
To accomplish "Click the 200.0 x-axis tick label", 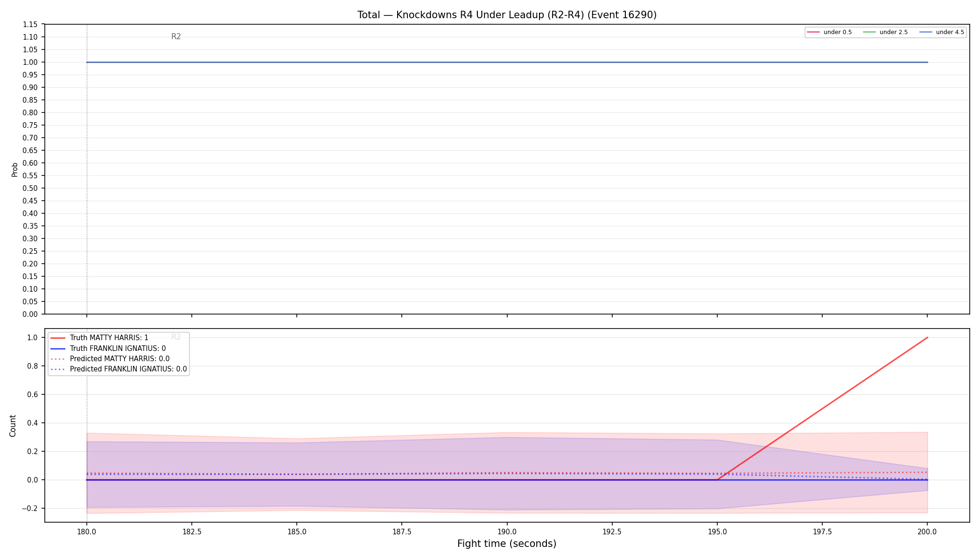I will pyautogui.click(x=927, y=532).
